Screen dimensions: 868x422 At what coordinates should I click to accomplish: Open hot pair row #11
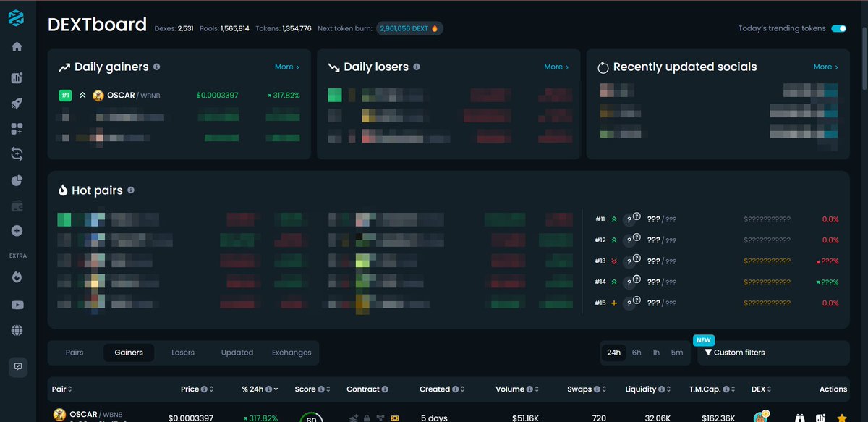tap(717, 219)
